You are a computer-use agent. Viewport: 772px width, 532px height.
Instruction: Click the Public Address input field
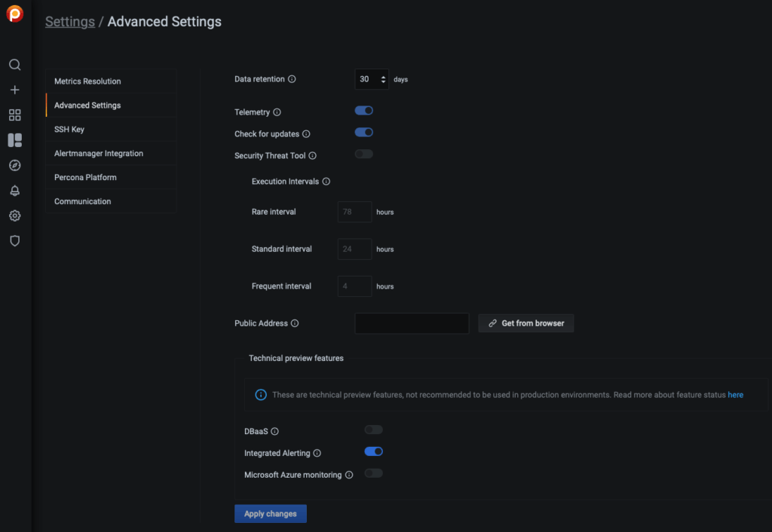(412, 323)
